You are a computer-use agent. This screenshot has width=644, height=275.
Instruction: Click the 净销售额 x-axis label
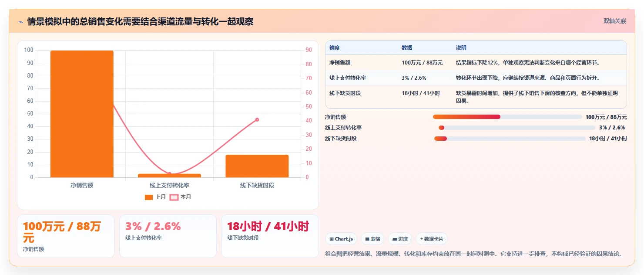[x=82, y=185]
